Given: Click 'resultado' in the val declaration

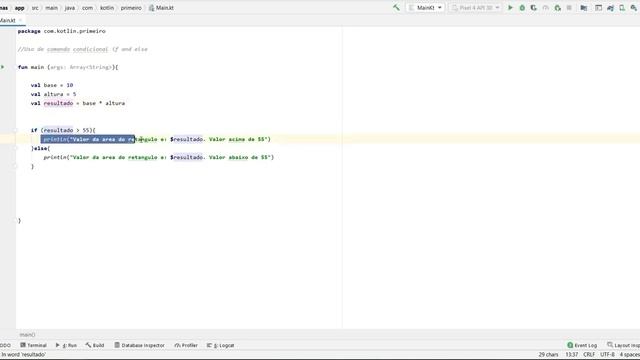Looking at the screenshot, I should (58, 103).
